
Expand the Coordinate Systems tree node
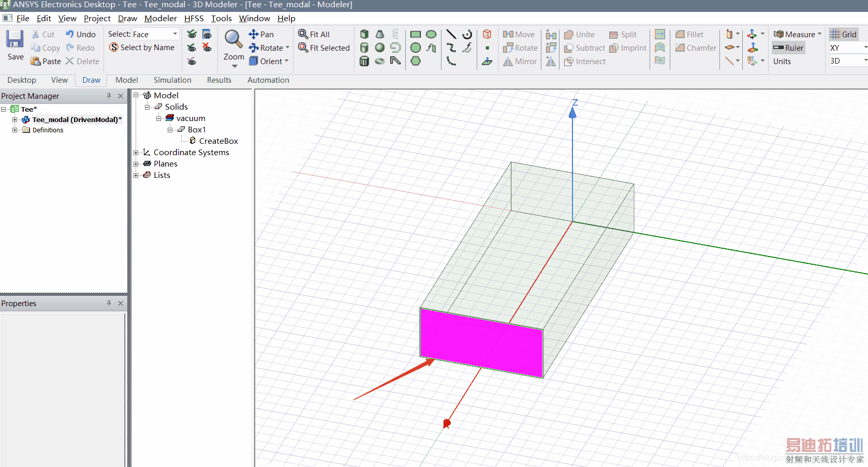[x=136, y=153]
